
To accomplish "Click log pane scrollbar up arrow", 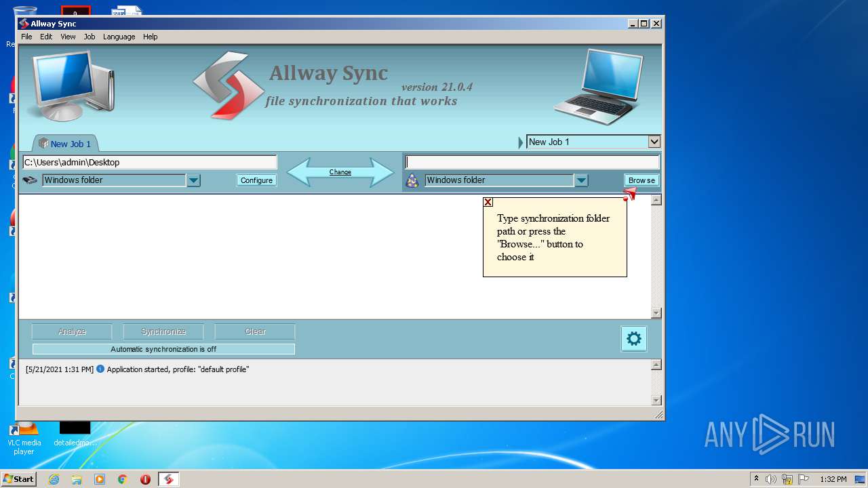I will [656, 365].
